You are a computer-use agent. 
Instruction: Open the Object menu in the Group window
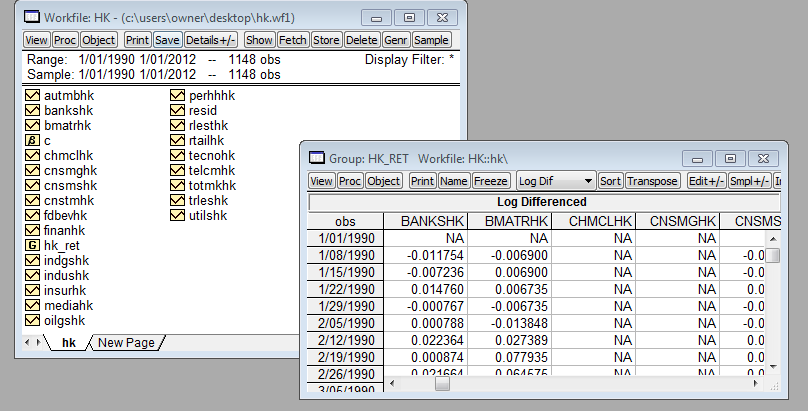(x=384, y=181)
